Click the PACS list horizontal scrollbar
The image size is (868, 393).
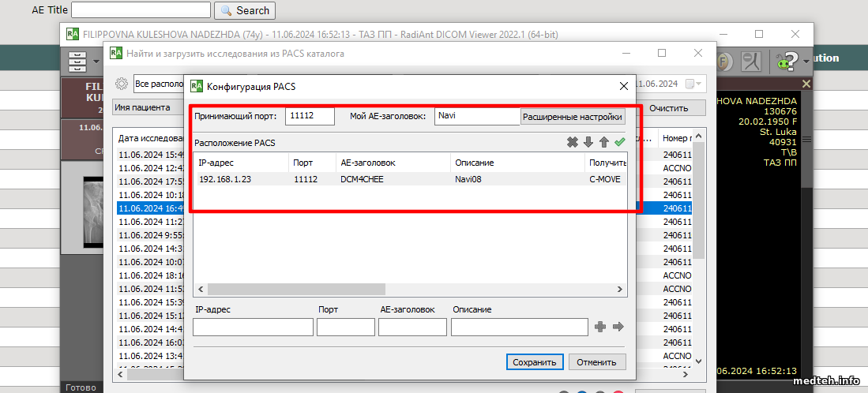click(x=296, y=290)
